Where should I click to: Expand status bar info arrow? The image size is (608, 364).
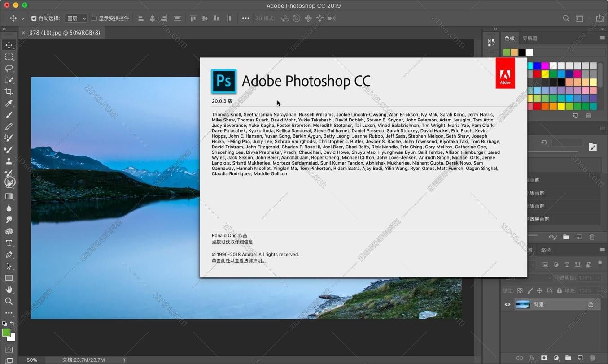coord(124,360)
